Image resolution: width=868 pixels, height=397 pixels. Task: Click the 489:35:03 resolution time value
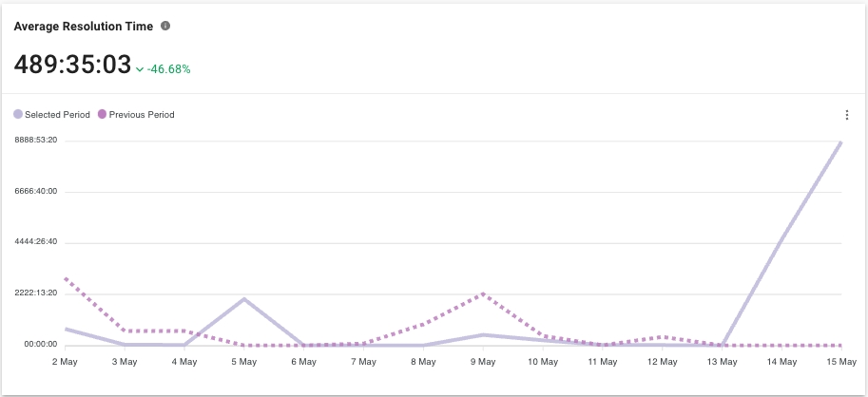[x=72, y=65]
